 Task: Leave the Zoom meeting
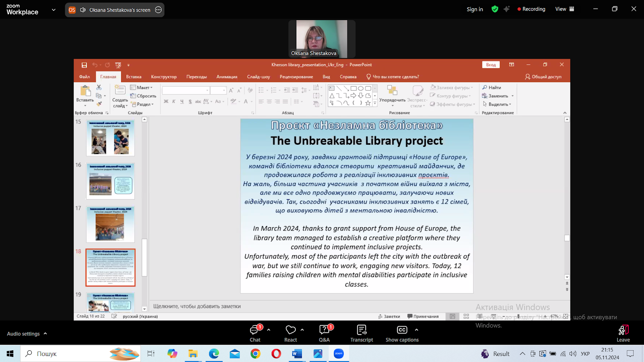coord(623,333)
